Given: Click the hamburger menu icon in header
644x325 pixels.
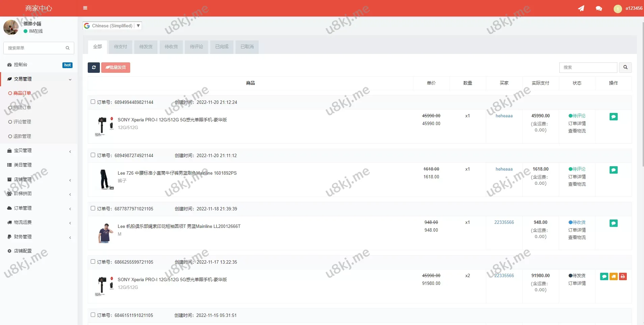Looking at the screenshot, I should coord(85,8).
